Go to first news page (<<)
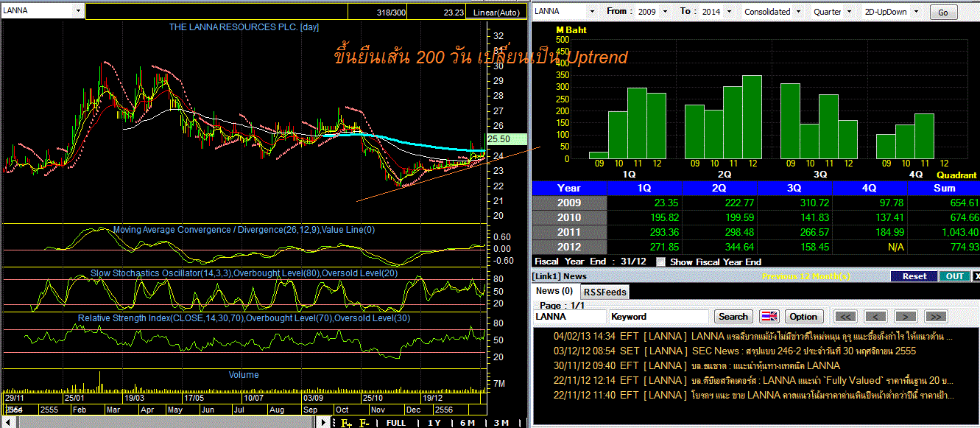The width and height of the screenshot is (980, 428). (847, 317)
